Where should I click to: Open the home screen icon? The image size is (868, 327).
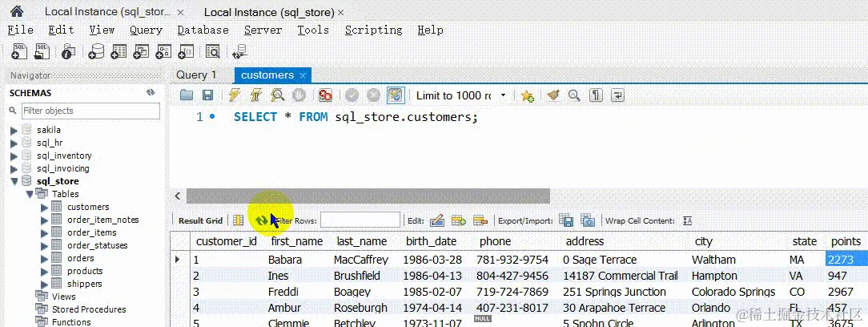pyautogui.click(x=17, y=11)
